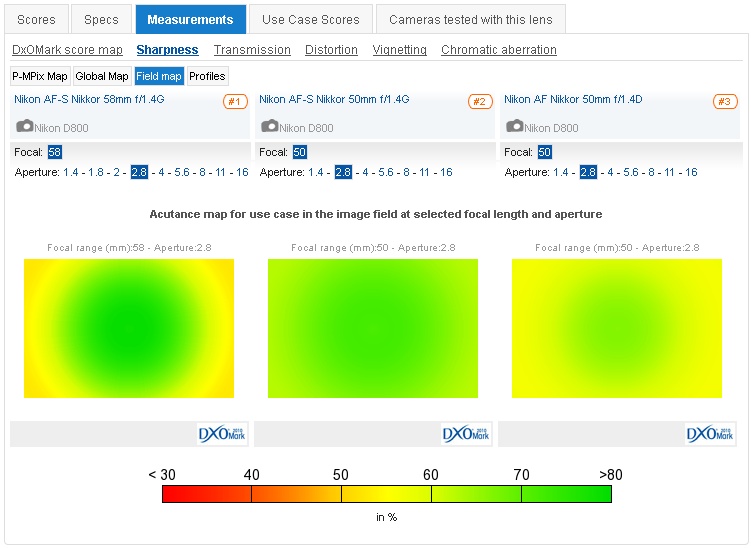Click the red below-30 segment of color scale
751x548 pixels.
207,494
